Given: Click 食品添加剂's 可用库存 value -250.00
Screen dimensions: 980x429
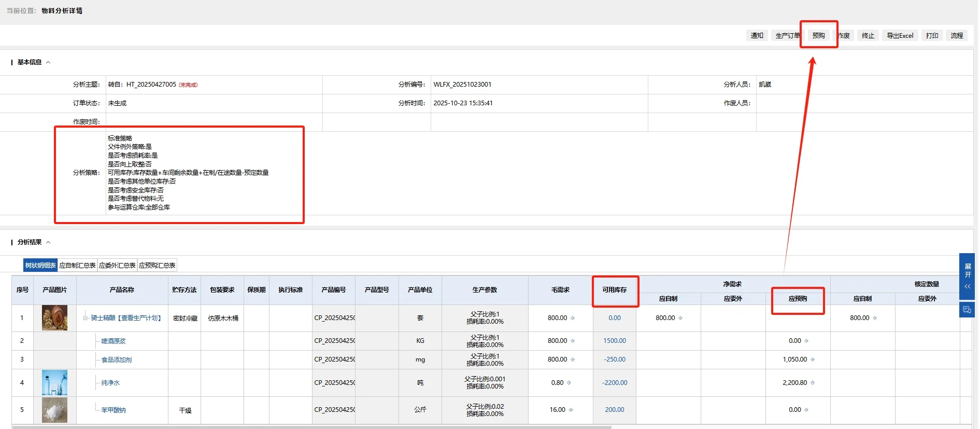Looking at the screenshot, I should [615, 359].
